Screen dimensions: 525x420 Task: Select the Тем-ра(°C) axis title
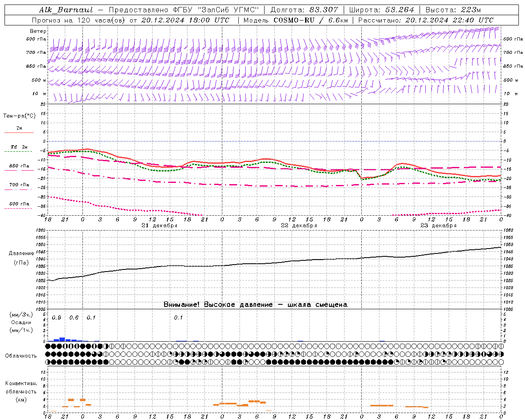19,116
